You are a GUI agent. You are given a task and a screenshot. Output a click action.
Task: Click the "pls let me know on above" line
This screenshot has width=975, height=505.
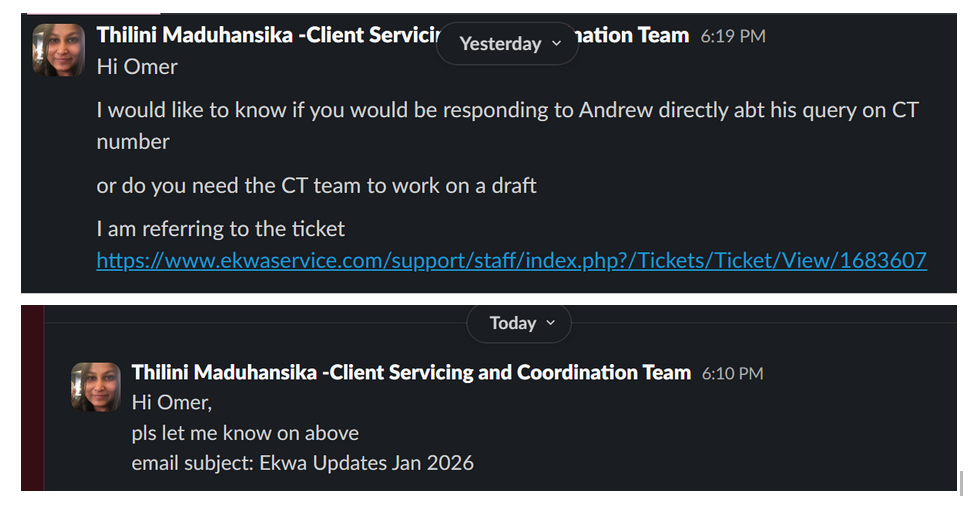[x=245, y=433]
